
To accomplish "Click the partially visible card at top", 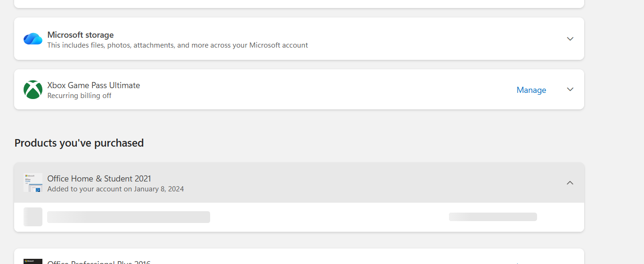I will 299,3.
